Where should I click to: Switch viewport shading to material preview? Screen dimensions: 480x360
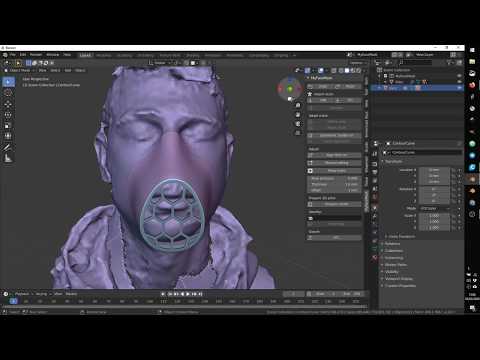[x=353, y=70]
